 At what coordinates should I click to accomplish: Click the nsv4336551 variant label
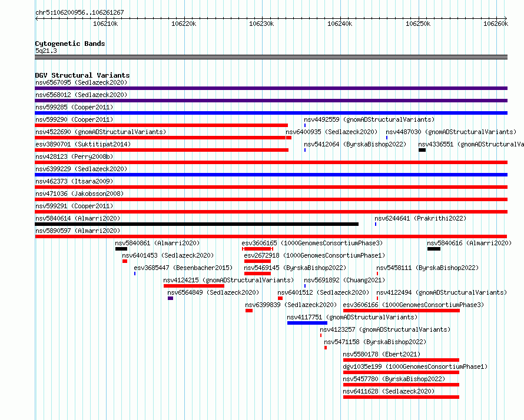point(471,144)
